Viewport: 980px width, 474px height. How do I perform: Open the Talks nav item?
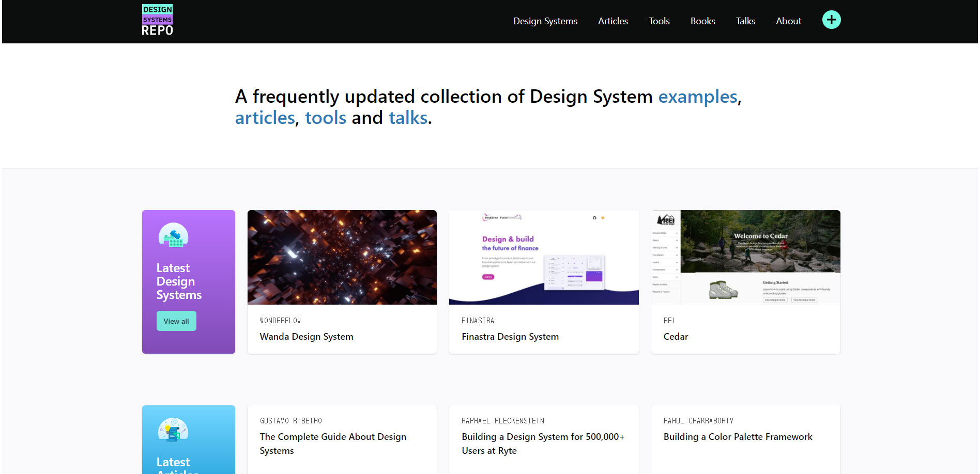point(745,21)
